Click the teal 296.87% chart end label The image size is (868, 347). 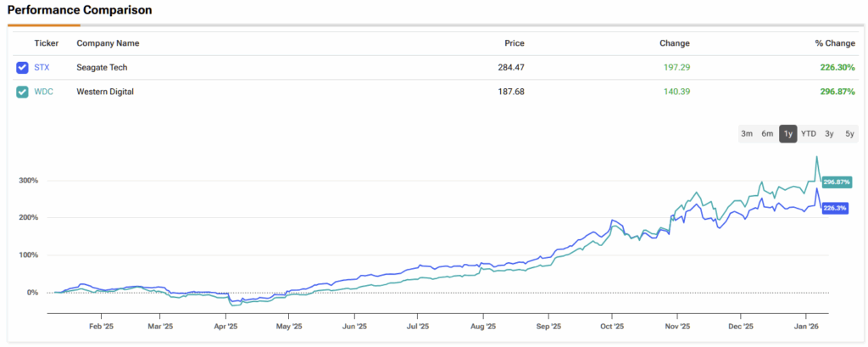click(x=837, y=182)
